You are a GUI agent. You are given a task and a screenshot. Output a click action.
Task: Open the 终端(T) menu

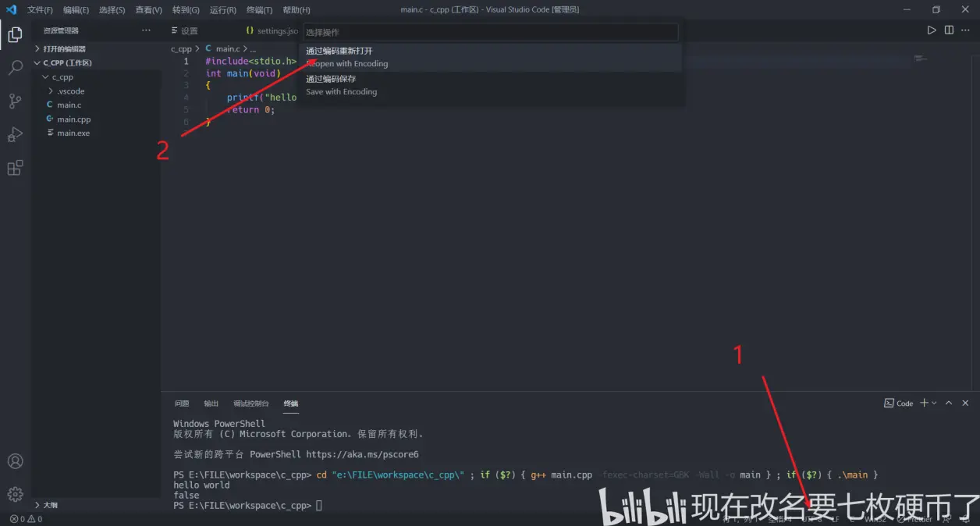tap(259, 10)
